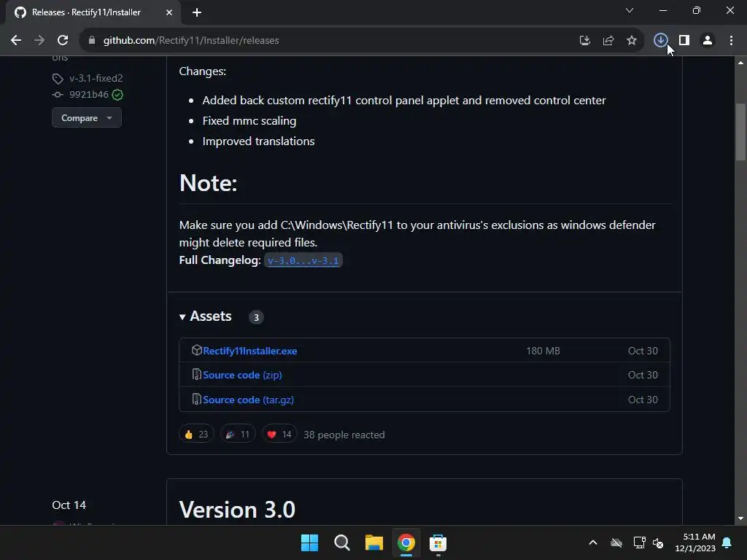React with thumbs up (23)
This screenshot has height=560, width=747.
point(196,435)
